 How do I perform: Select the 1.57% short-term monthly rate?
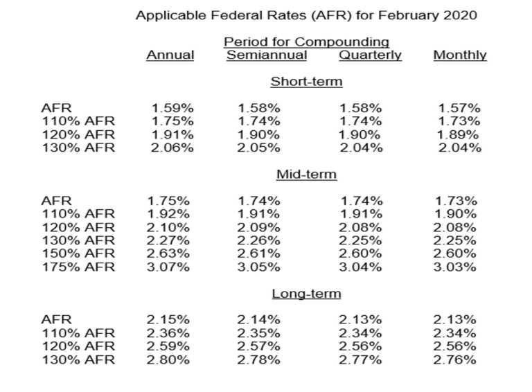459,109
